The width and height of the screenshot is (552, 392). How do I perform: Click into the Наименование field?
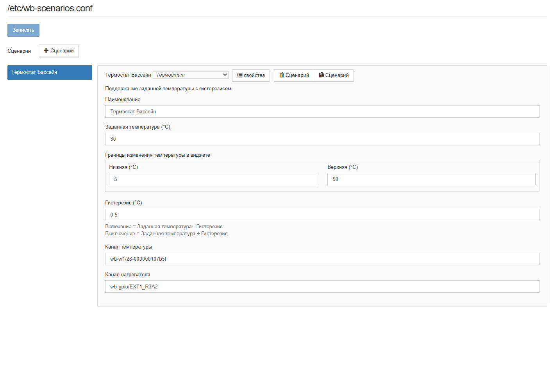322,111
